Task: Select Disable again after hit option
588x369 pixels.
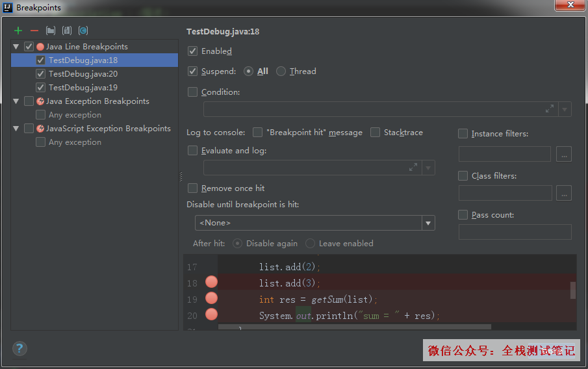Action: click(237, 244)
